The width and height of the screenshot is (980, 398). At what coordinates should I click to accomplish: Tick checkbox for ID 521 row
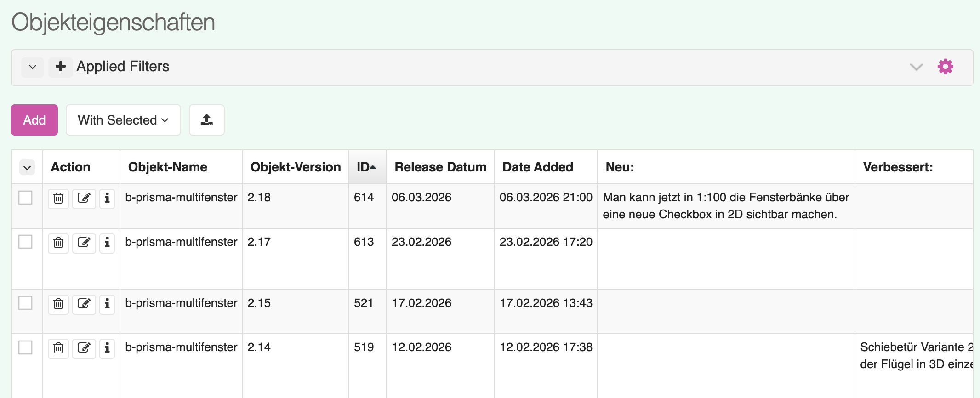point(25,303)
